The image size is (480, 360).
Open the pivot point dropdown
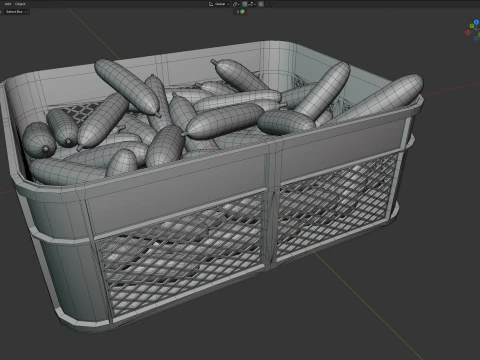(x=236, y=4)
